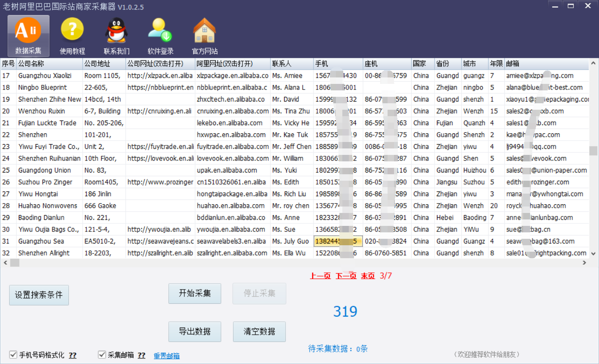Click the upak.en.alibaba.com cell
Screen dimensions: 599x364
(x=233, y=170)
